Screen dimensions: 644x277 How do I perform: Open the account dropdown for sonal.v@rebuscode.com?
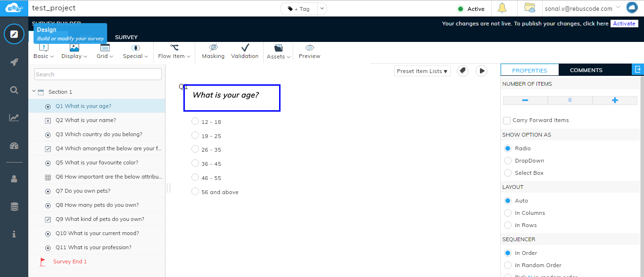point(618,7)
